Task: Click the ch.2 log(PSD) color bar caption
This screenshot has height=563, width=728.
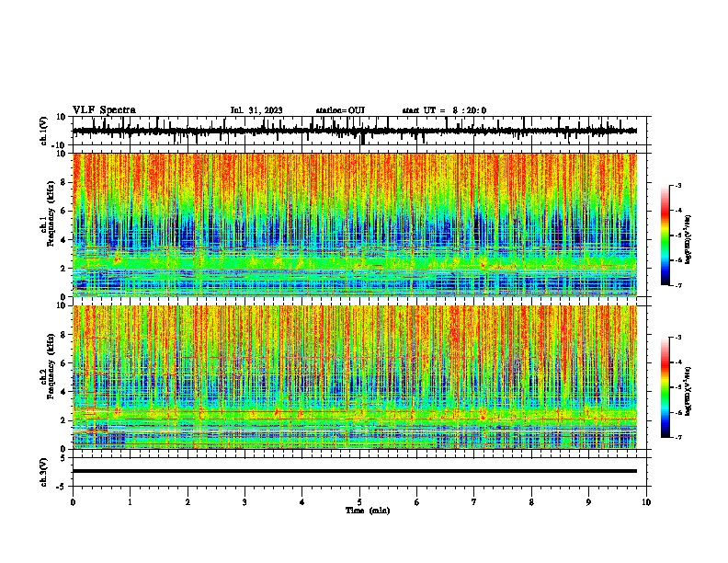Action: click(x=688, y=392)
